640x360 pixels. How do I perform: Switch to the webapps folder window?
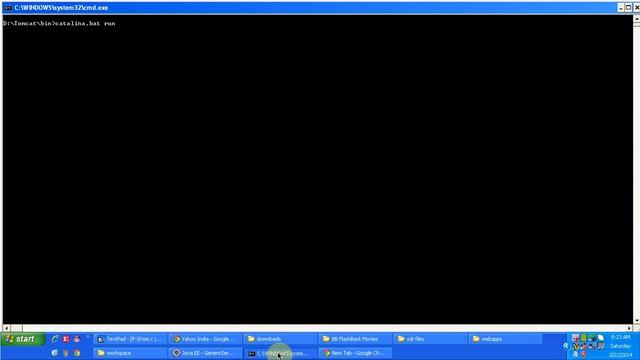pyautogui.click(x=505, y=339)
